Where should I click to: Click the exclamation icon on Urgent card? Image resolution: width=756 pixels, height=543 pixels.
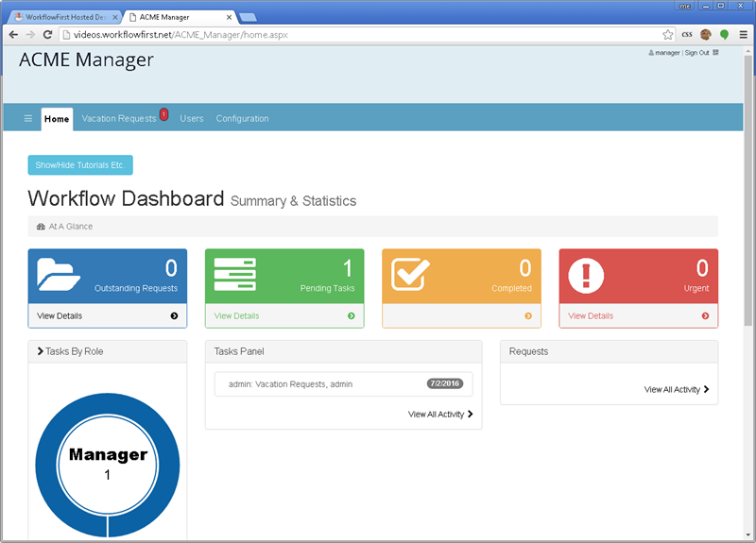click(x=586, y=276)
